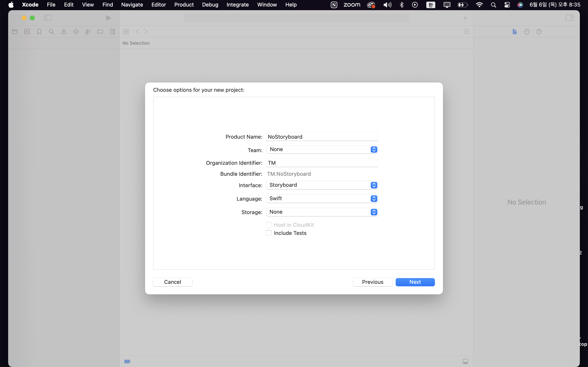The image size is (588, 367).
Task: Open the Find navigator magnifier icon
Action: [x=51, y=32]
